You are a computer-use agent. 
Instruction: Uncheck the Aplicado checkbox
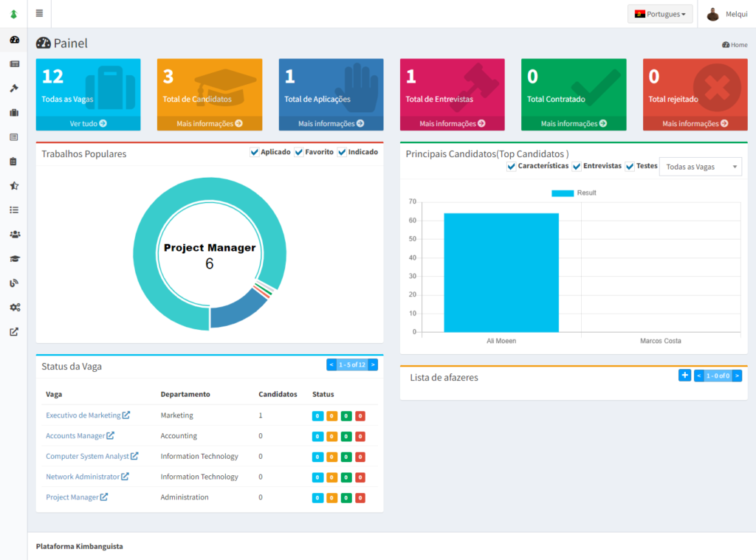255,153
